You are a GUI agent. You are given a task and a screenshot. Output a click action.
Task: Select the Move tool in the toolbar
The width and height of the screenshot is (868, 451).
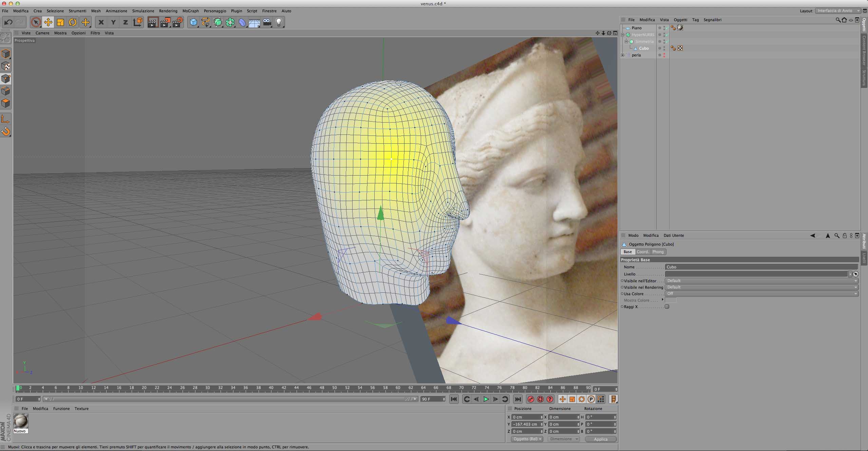[48, 22]
